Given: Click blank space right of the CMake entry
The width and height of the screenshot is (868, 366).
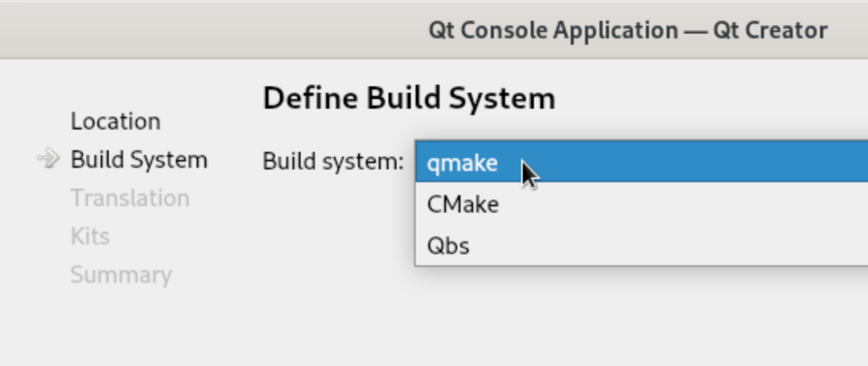Looking at the screenshot, I should click(679, 205).
